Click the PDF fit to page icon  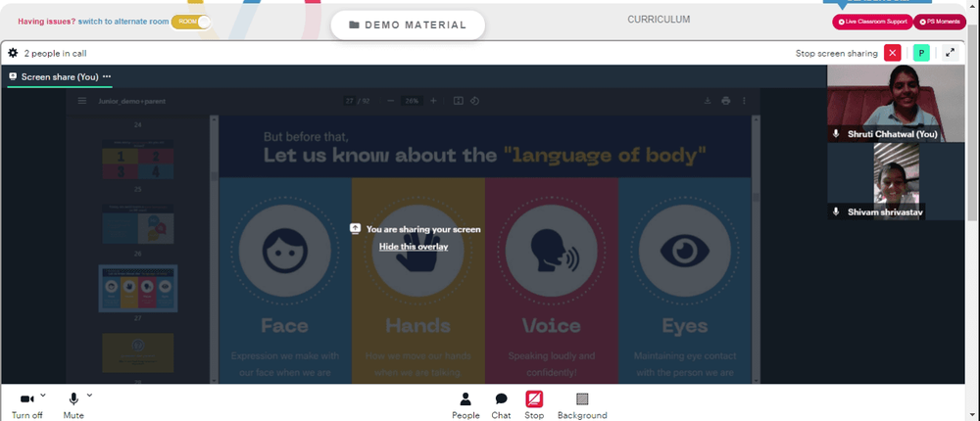[x=458, y=101]
